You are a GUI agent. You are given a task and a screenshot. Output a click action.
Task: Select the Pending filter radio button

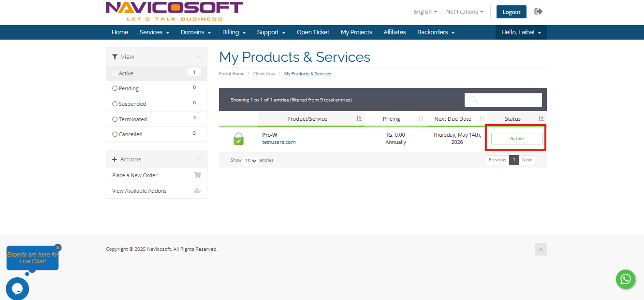click(115, 88)
